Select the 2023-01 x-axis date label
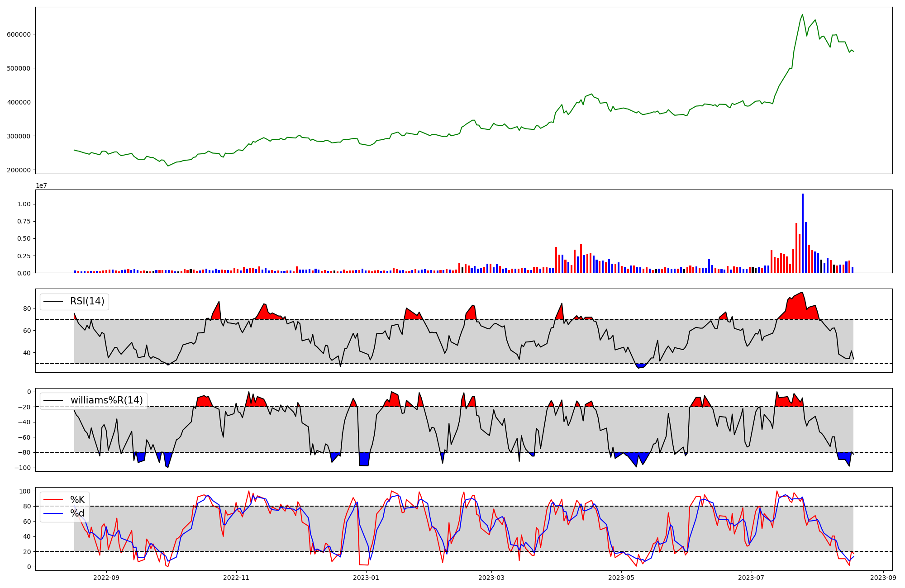The image size is (905, 588). coord(366,578)
